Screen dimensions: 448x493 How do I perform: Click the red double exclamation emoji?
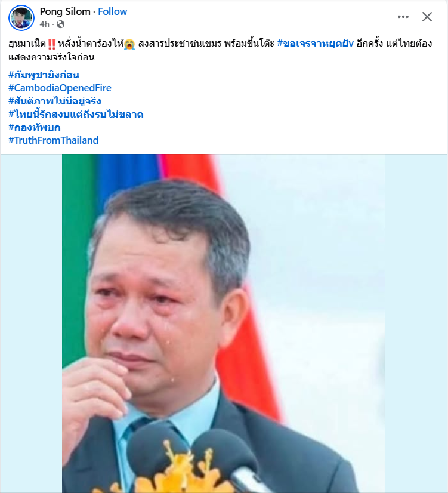52,44
